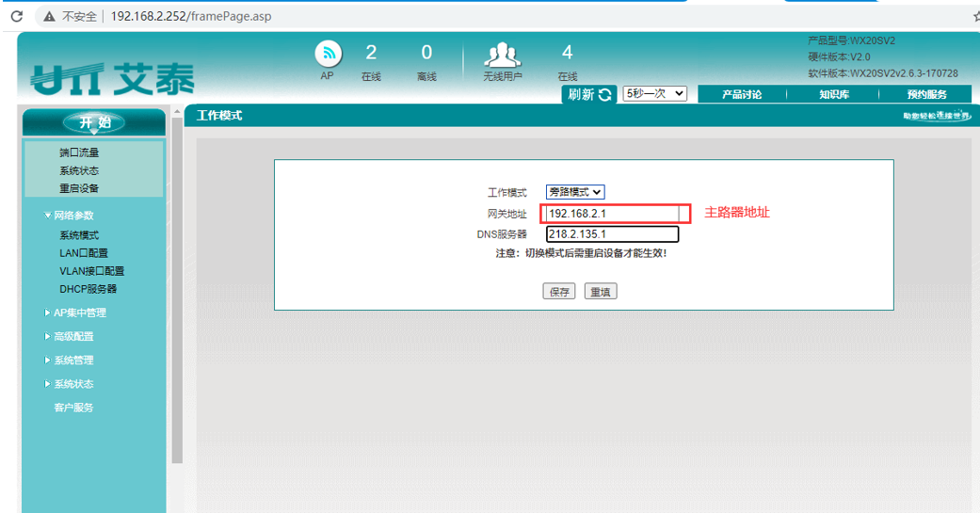
Task: Click the 保存 button
Action: pyautogui.click(x=559, y=292)
